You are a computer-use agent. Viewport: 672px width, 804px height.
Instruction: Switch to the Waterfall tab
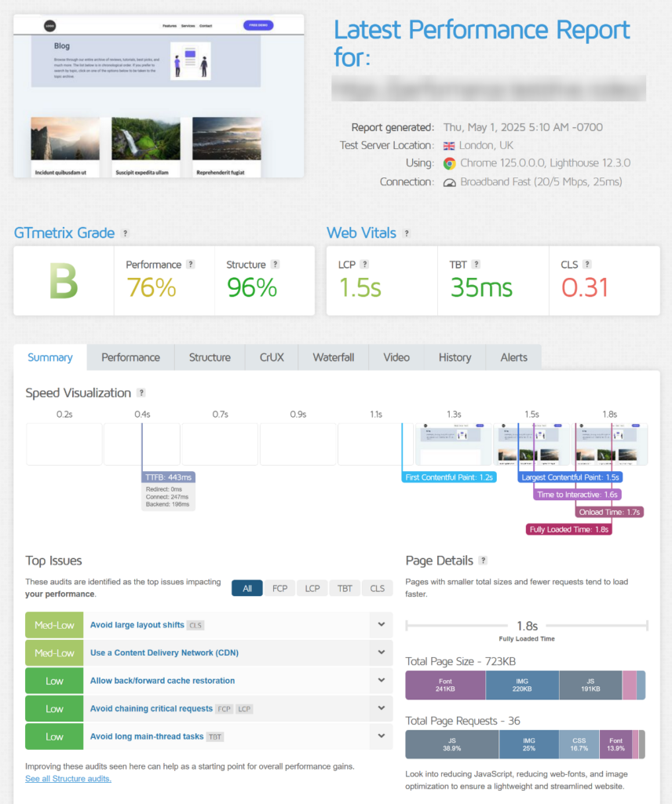tap(333, 357)
